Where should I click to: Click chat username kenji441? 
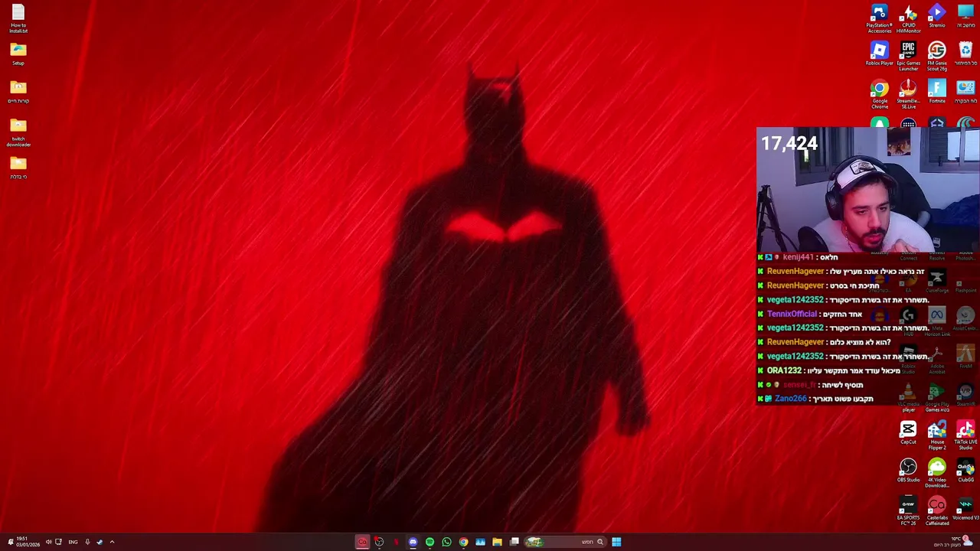click(x=798, y=257)
